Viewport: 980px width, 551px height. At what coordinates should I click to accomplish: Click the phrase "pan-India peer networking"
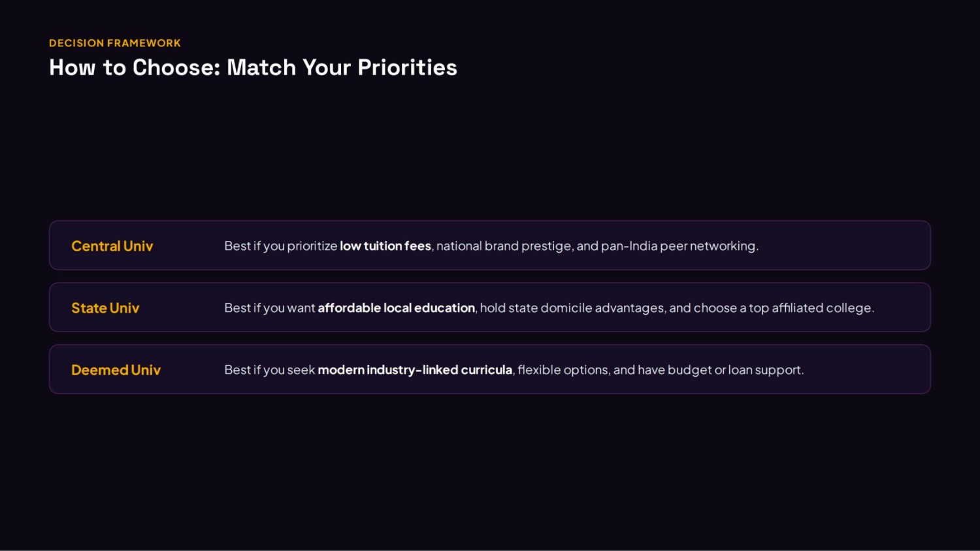tap(678, 246)
